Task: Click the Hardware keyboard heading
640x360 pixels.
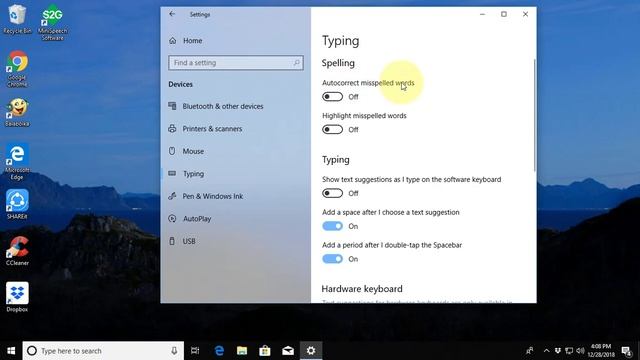Action: click(x=362, y=289)
